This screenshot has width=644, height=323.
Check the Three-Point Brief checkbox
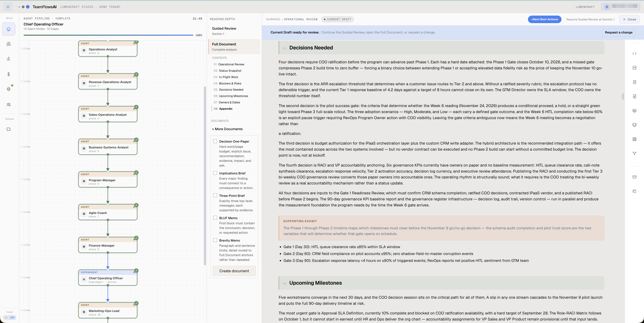(215, 195)
